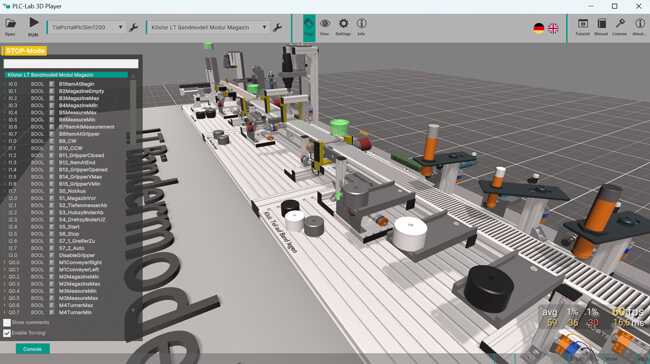
Task: Toggle force box for B1ItemAtBegin
Action: coord(52,84)
